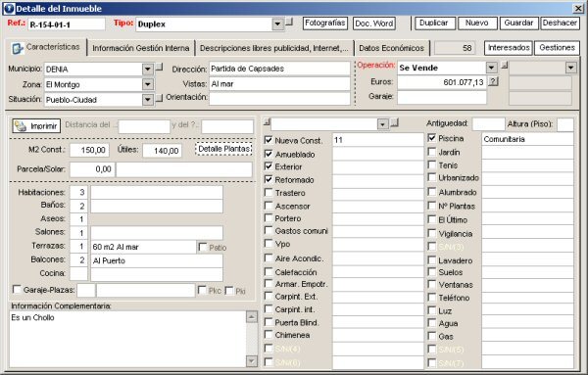Check the Calefacción checkbox

pyautogui.click(x=269, y=271)
